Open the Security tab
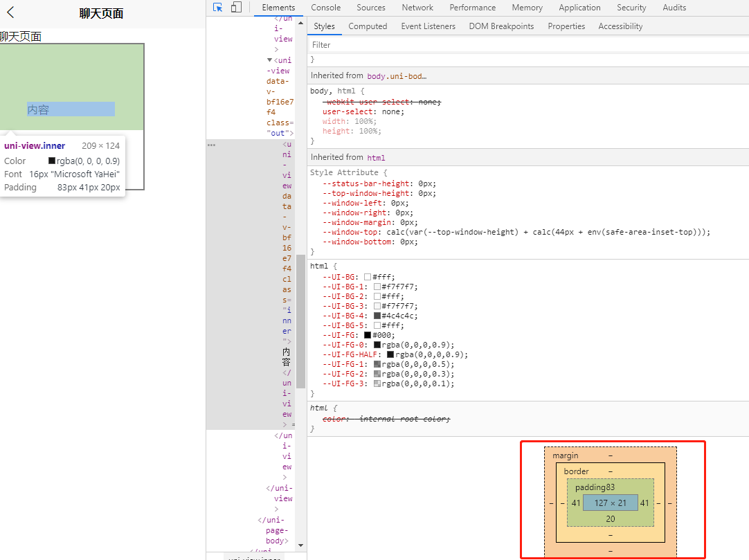The image size is (749, 560). [631, 8]
